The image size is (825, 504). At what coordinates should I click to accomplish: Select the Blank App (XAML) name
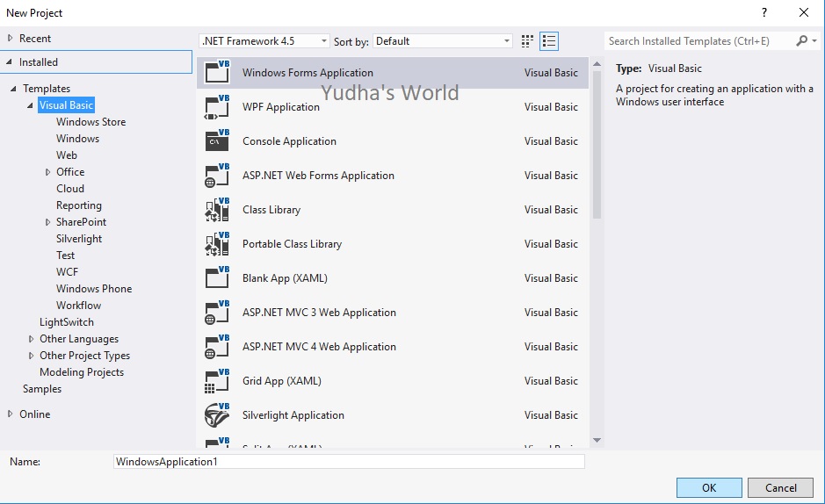tap(285, 278)
